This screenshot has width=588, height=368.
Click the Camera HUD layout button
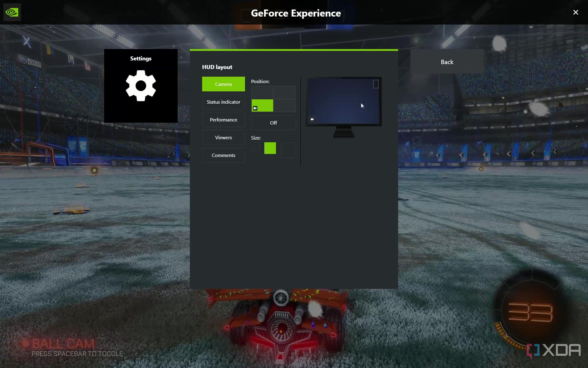(223, 84)
